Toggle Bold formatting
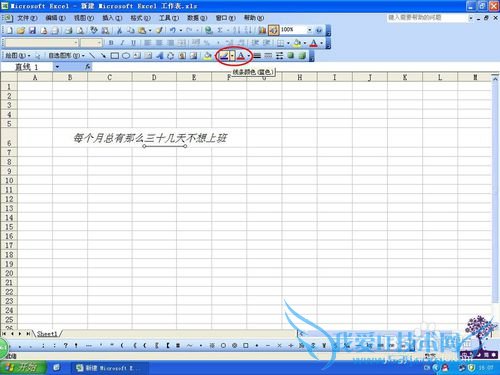 111,43
